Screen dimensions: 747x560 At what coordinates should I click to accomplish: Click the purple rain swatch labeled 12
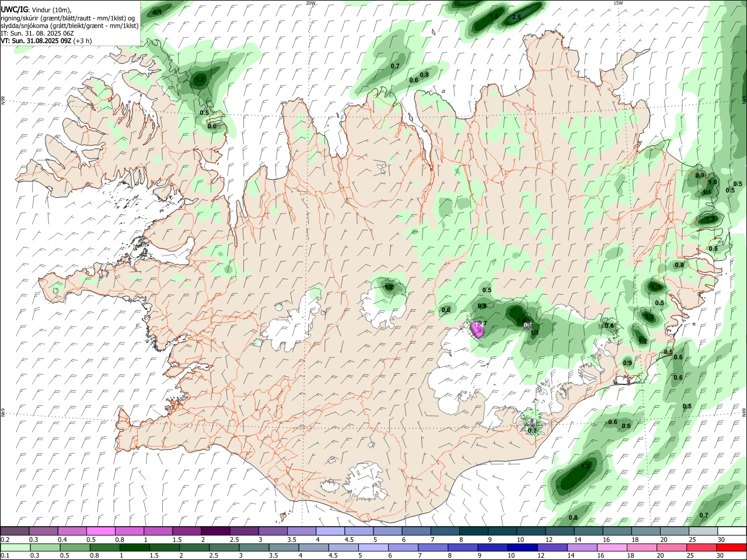pos(552,548)
